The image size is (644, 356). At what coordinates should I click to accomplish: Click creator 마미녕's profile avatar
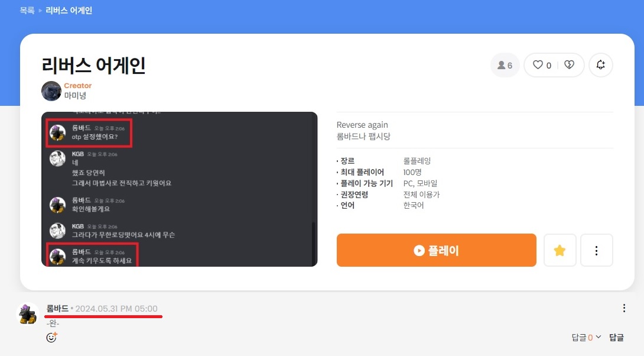click(51, 91)
